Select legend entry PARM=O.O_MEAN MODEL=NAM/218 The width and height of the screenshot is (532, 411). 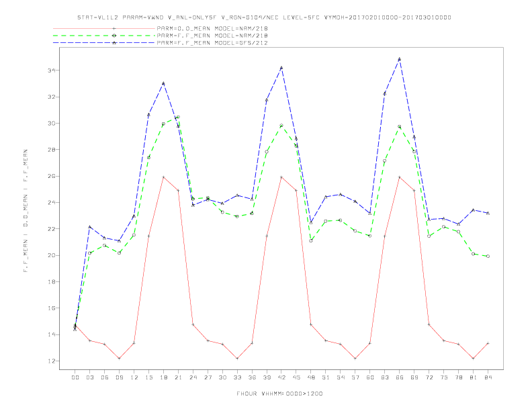212,28
